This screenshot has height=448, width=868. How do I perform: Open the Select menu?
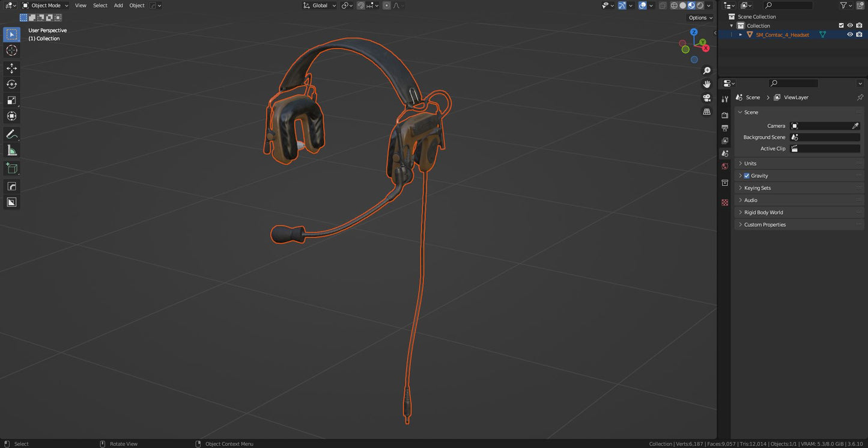(100, 5)
